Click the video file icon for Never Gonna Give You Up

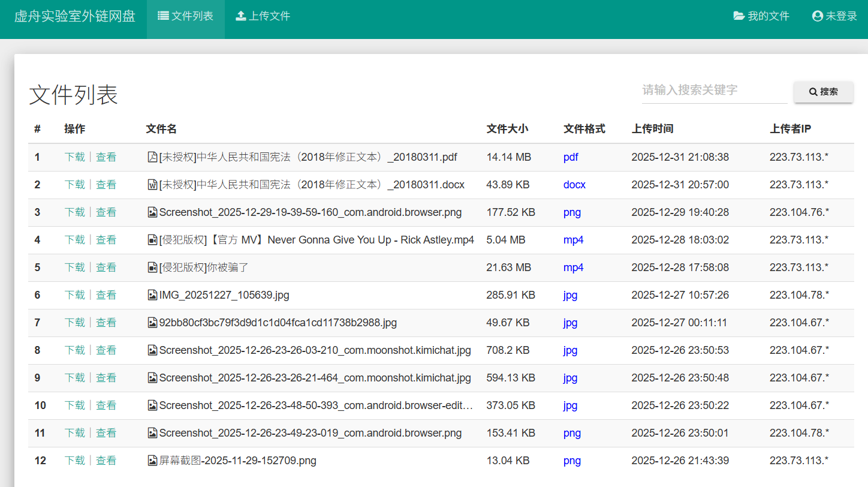coord(152,240)
